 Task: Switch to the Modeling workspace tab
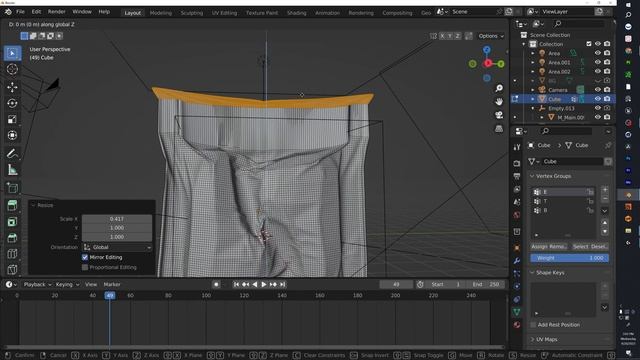pos(161,13)
